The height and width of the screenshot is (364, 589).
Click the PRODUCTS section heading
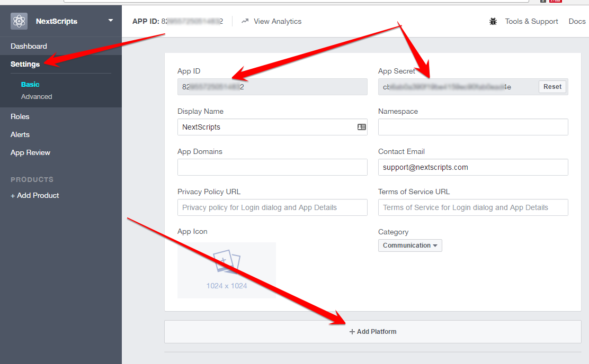[32, 179]
